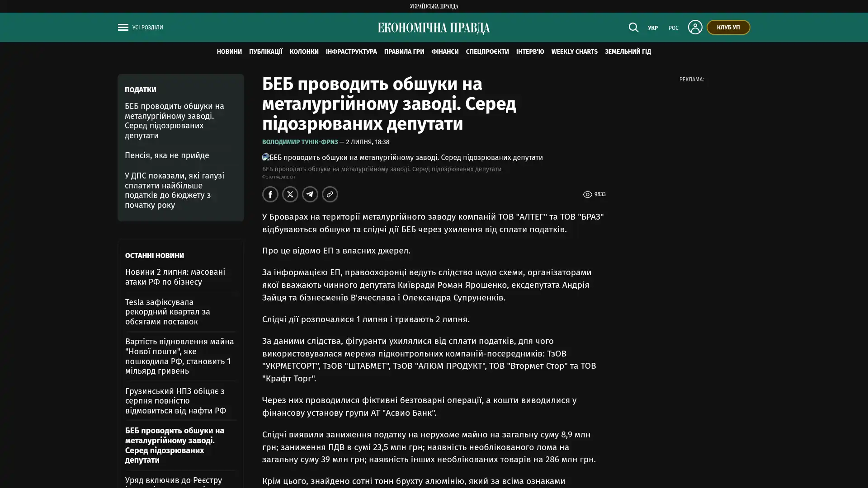Open the search magnifier icon
This screenshot has height=488, width=868.
(633, 28)
